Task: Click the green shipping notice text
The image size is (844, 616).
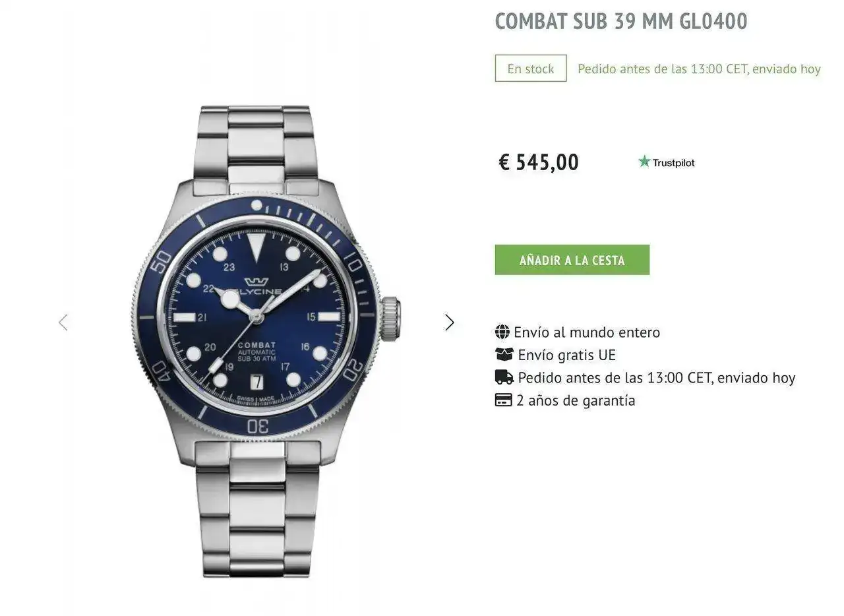Action: 699,69
